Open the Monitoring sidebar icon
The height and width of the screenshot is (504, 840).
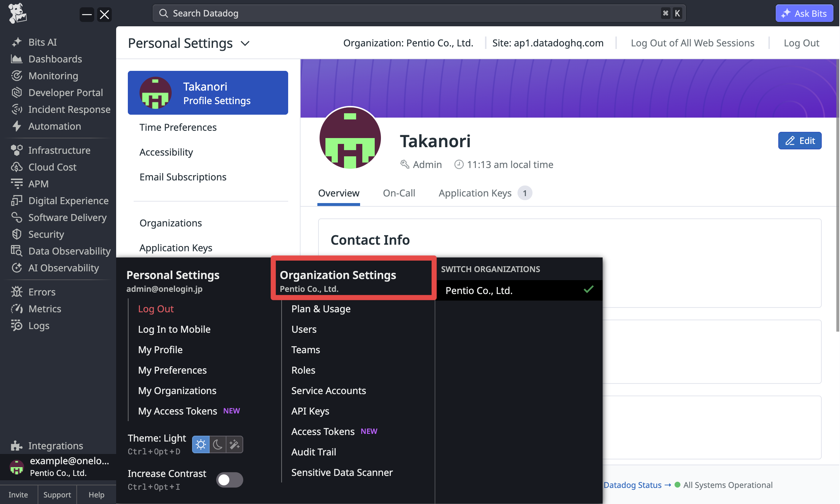[x=16, y=76]
